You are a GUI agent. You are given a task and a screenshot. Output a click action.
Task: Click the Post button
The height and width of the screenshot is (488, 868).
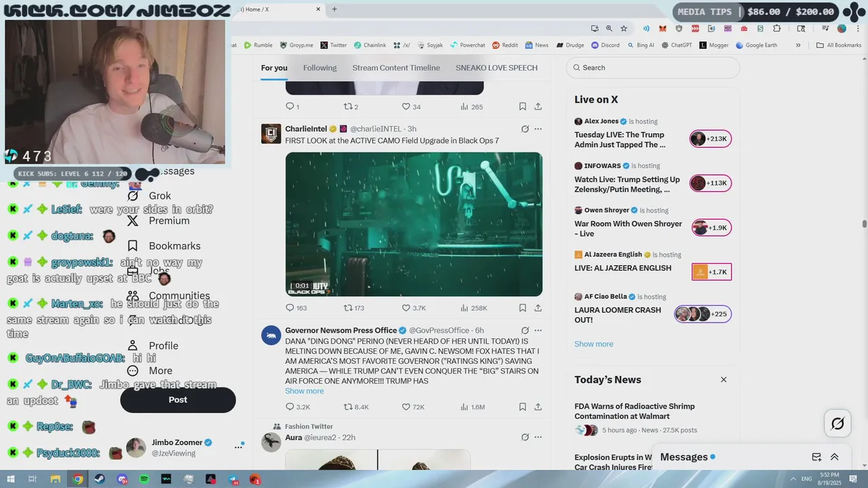[x=178, y=400]
